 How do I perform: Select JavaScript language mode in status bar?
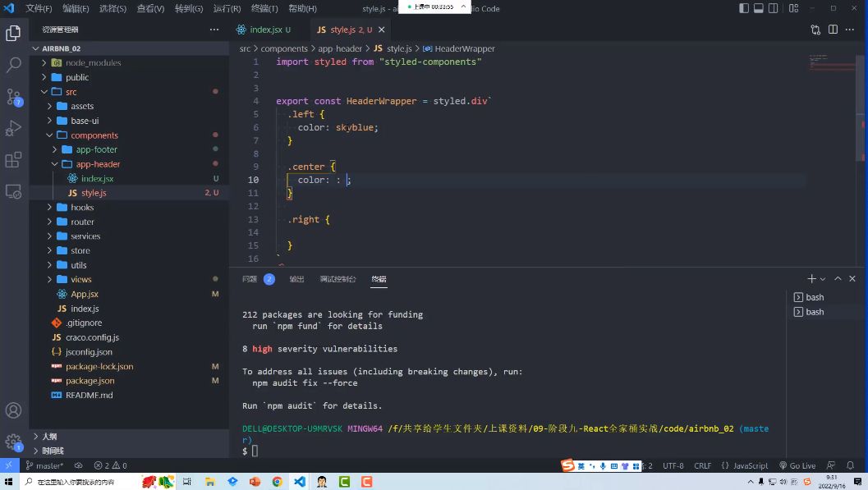[746, 465]
